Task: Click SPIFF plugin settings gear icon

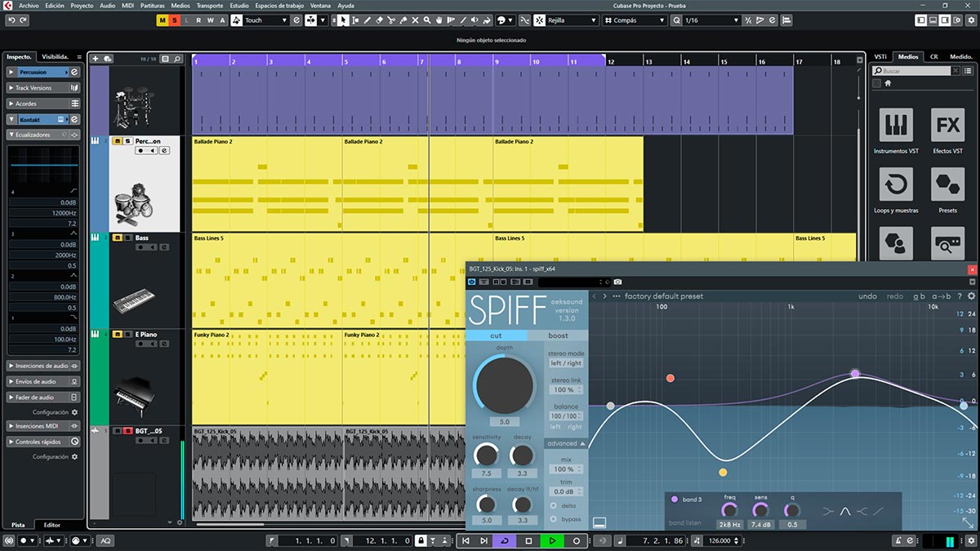Action: pyautogui.click(x=971, y=296)
